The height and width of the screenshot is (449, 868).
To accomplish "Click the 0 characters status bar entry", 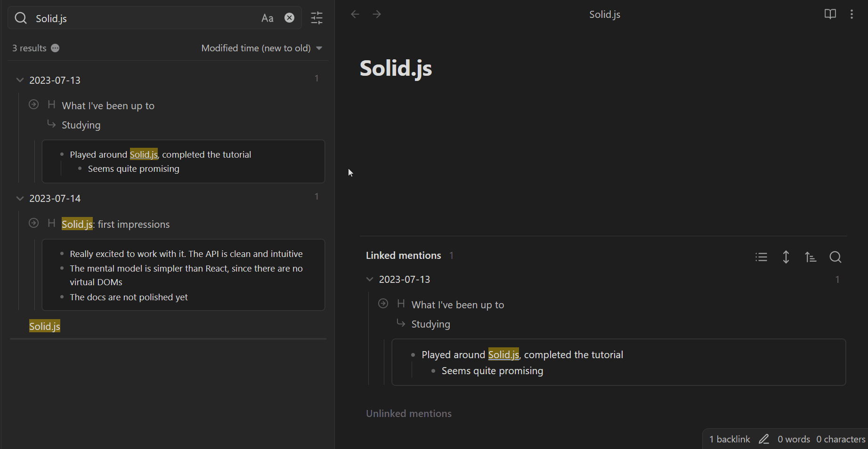I will (841, 439).
